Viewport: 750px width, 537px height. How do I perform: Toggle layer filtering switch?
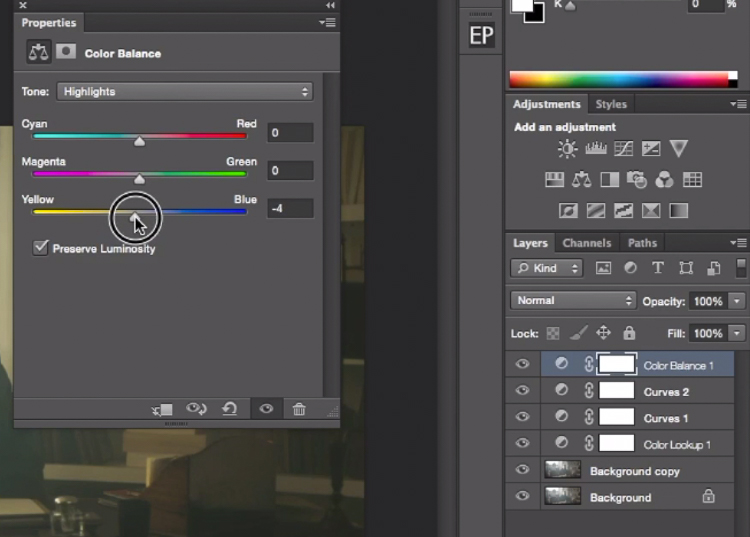point(741,268)
